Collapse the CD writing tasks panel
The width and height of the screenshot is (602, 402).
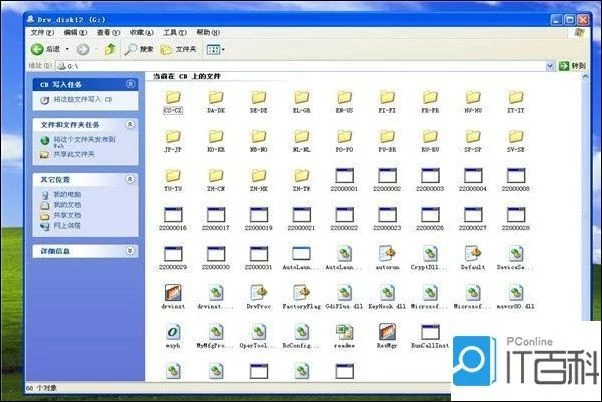130,84
